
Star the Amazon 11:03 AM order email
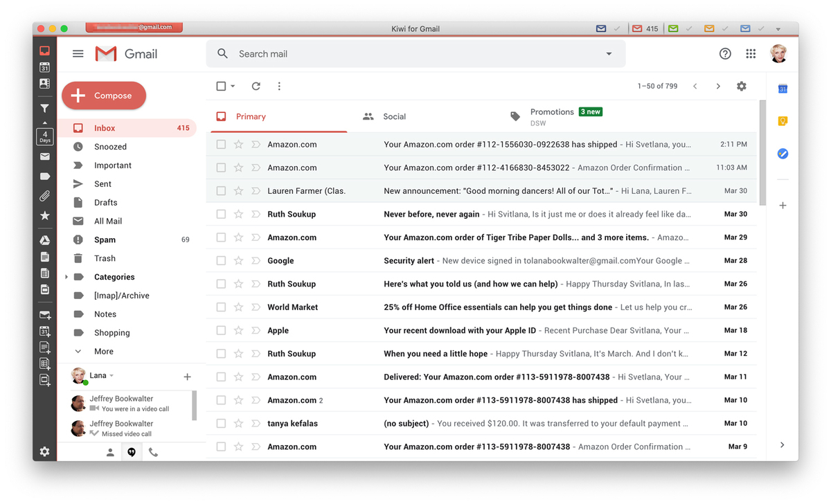pyautogui.click(x=238, y=168)
